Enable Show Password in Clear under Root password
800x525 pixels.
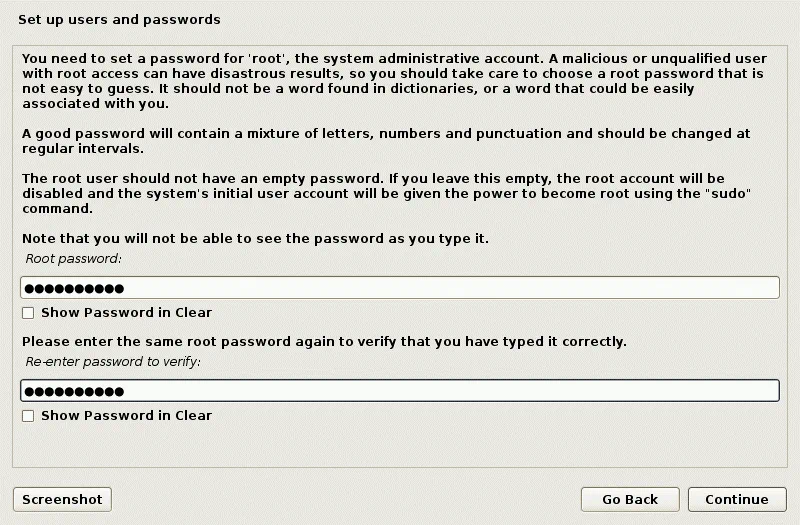[x=28, y=313]
